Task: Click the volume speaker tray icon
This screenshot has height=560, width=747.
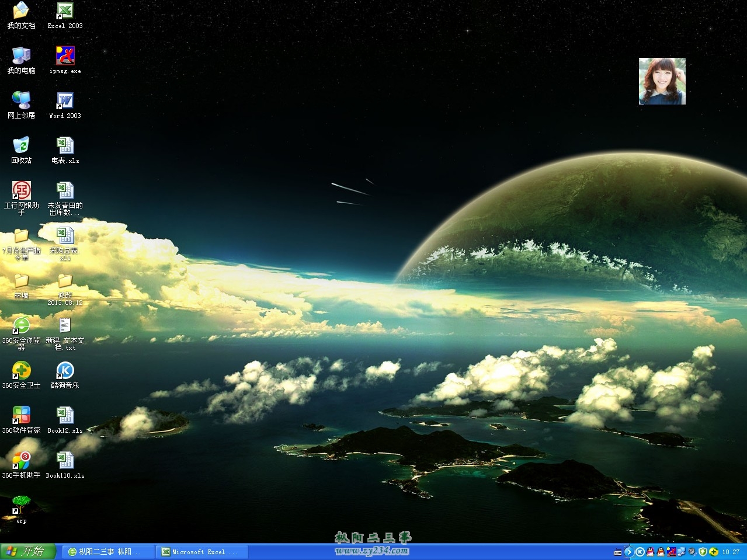Action: coord(692,552)
